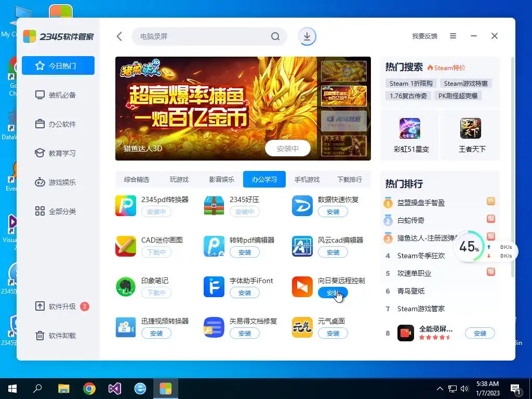Click the 45% download progress circle
The height and width of the screenshot is (399, 532).
click(x=469, y=246)
